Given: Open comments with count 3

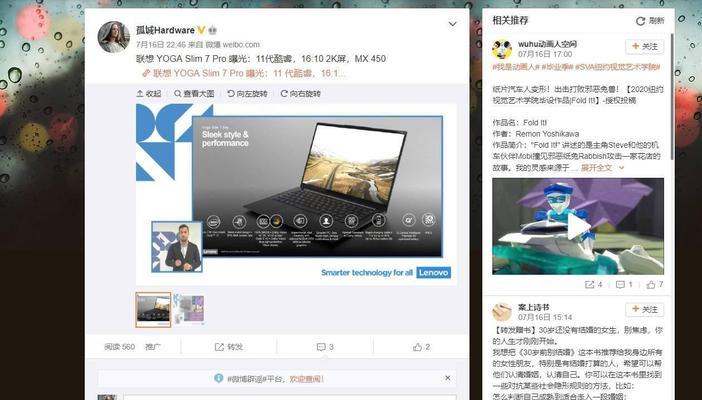Looking at the screenshot, I should pos(325,347).
